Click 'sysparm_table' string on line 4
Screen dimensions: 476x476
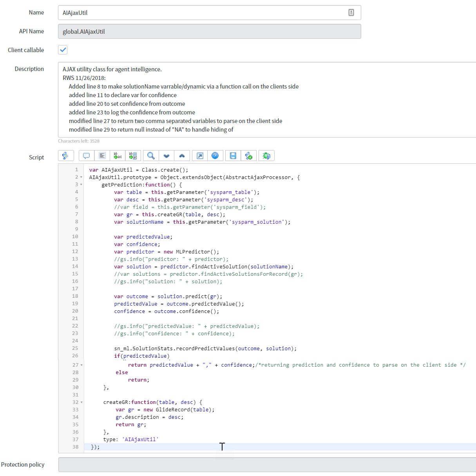coord(230,192)
